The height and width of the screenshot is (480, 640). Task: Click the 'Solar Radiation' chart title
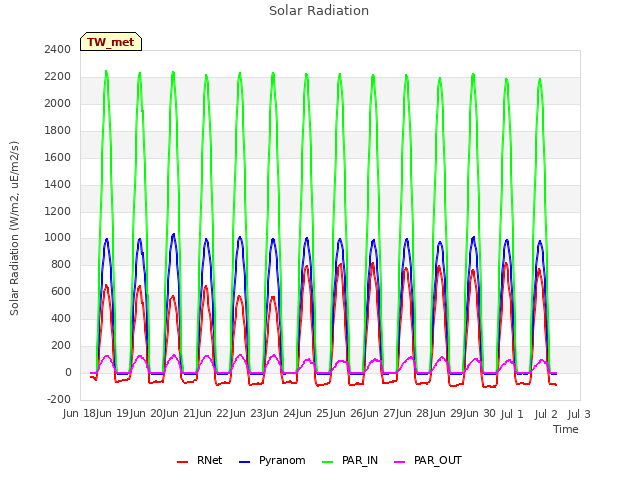(x=319, y=11)
